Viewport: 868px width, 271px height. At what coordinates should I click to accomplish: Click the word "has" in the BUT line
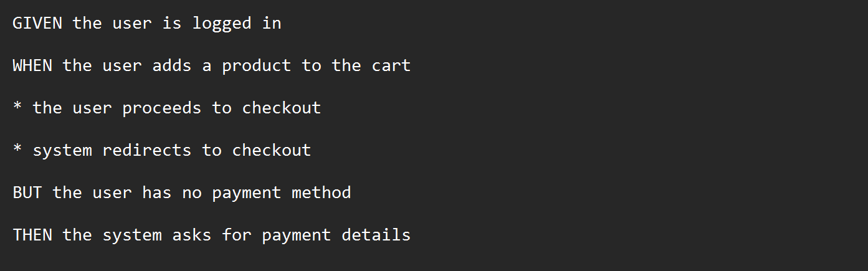tap(156, 193)
